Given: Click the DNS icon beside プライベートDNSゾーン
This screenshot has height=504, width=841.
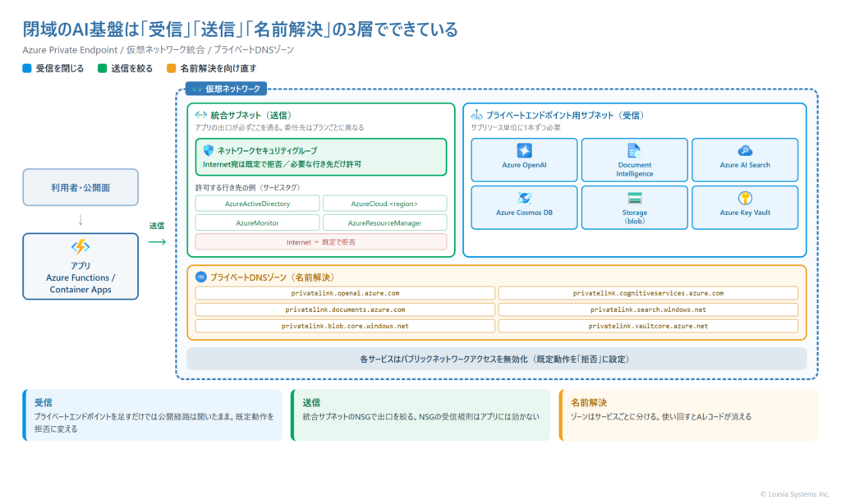Looking at the screenshot, I should pyautogui.click(x=201, y=277).
